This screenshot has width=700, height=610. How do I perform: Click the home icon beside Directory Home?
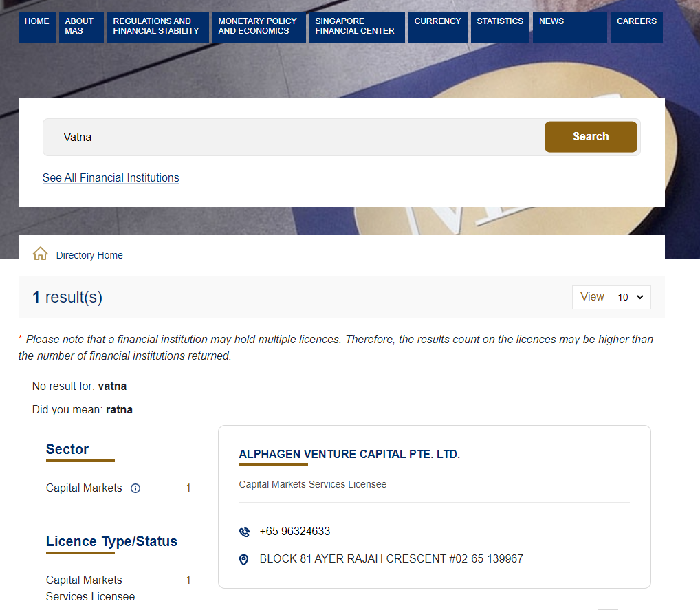coord(41,254)
